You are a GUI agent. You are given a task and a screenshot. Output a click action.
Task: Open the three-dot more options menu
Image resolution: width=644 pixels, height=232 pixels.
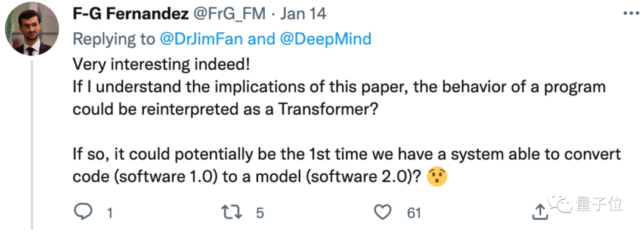coord(631,14)
